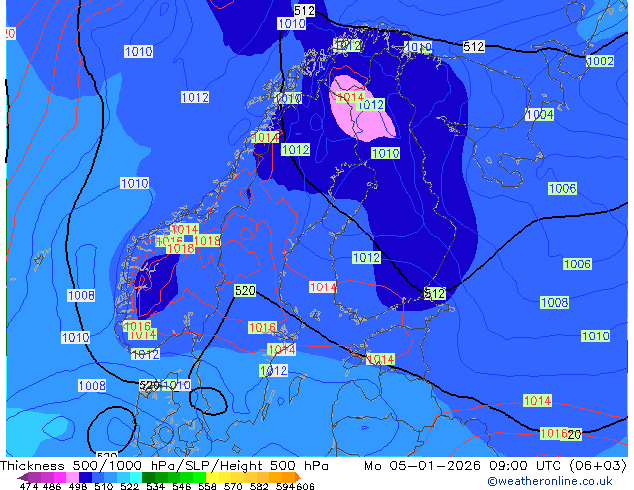Select the chart title 'Thickness 500/1000 hPa/SLP/Height 500 hPa'

(x=164, y=466)
